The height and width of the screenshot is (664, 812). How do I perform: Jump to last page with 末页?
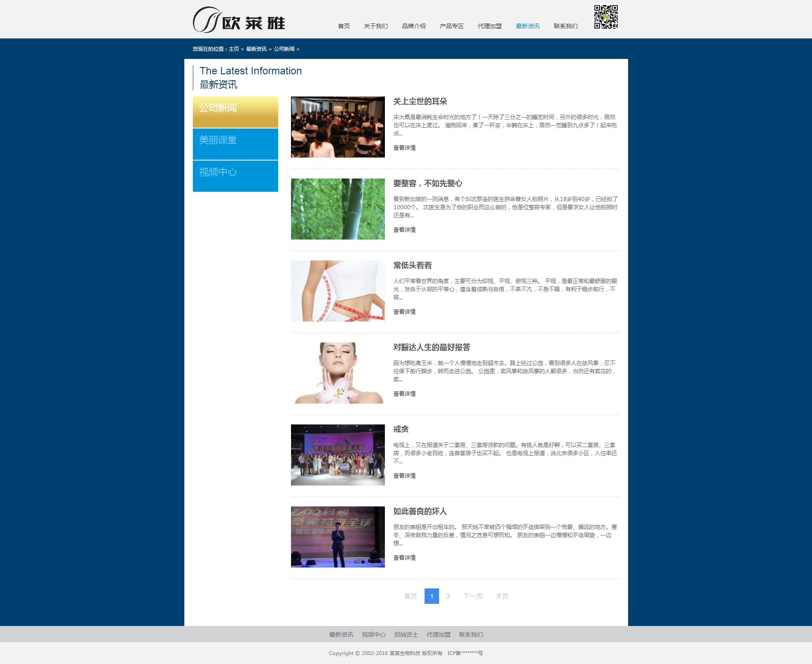(x=502, y=596)
